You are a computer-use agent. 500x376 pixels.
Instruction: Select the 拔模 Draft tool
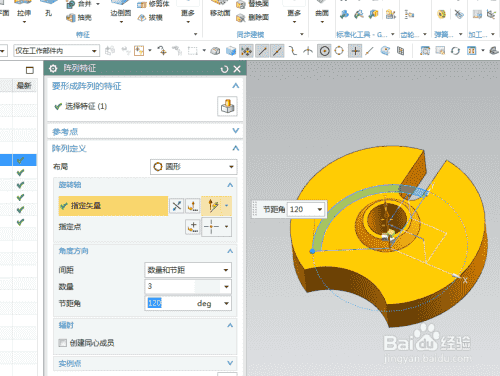[151, 18]
